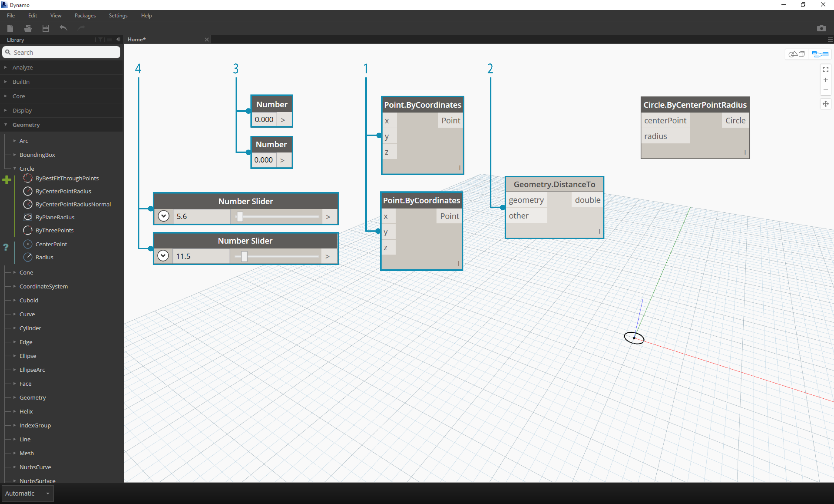Open the Packages menu
The height and width of the screenshot is (504, 834).
tap(86, 16)
